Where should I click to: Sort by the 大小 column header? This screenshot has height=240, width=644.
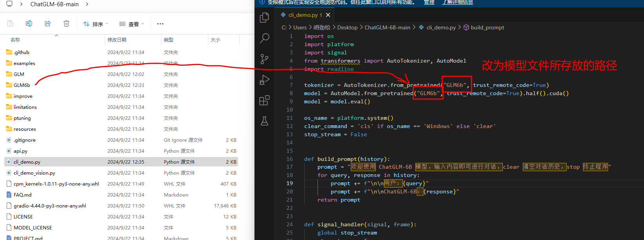(215, 40)
